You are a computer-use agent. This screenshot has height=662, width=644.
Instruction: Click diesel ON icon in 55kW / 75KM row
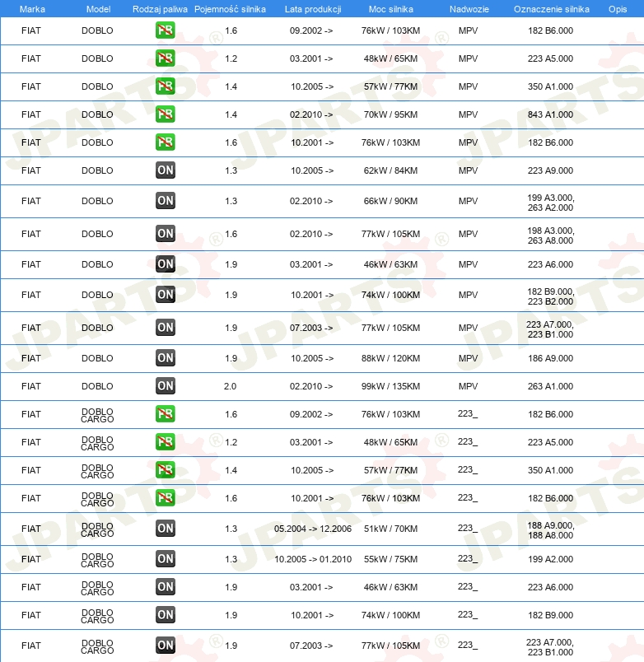click(x=165, y=559)
